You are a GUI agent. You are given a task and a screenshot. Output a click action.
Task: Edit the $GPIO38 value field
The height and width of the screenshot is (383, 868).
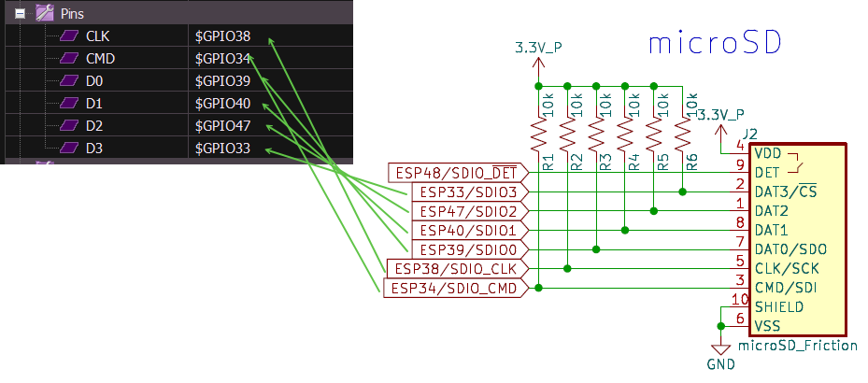pyautogui.click(x=222, y=36)
